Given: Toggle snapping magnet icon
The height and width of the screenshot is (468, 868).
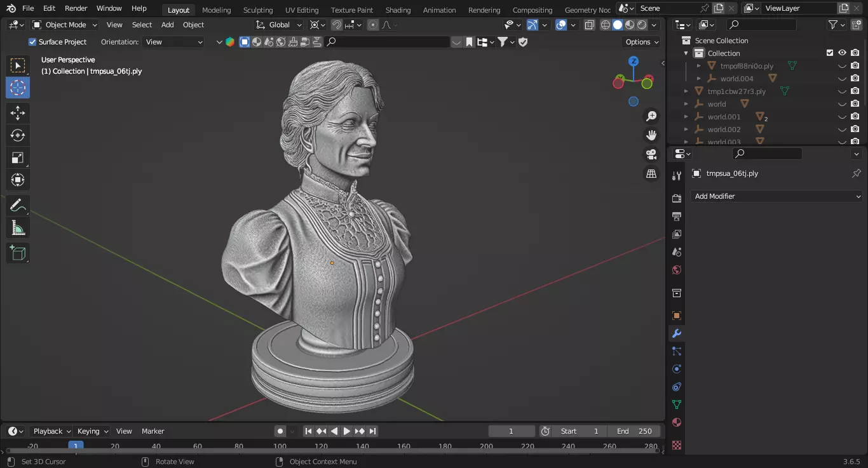Looking at the screenshot, I should pyautogui.click(x=336, y=25).
